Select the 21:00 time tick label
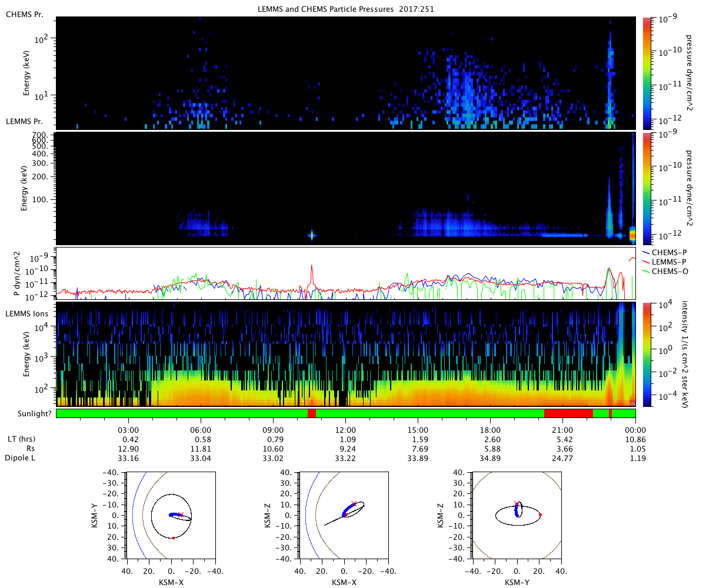 click(562, 430)
